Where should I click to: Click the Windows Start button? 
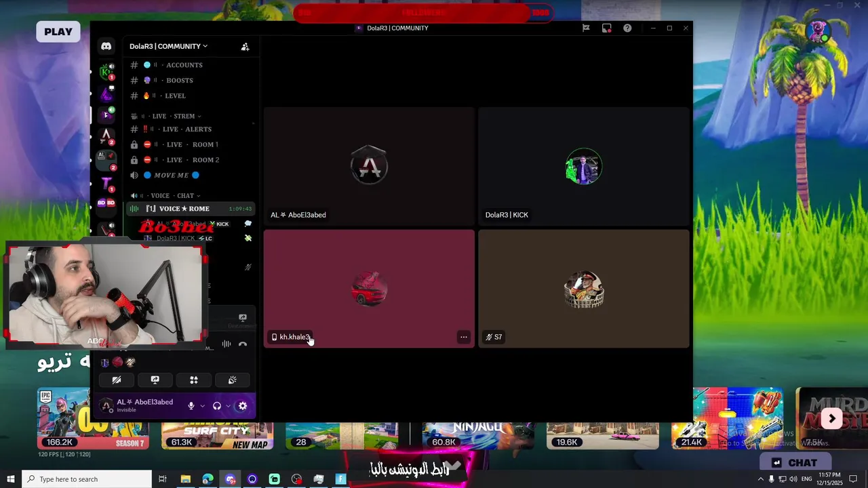coord(10,479)
